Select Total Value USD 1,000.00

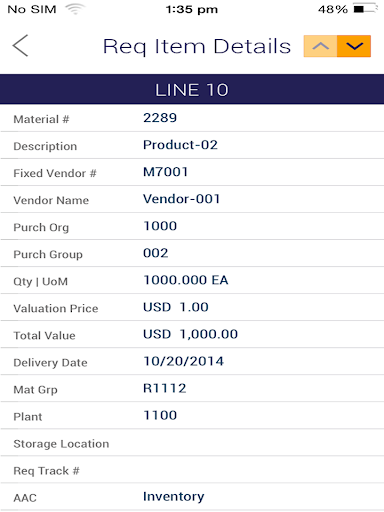tap(192, 334)
